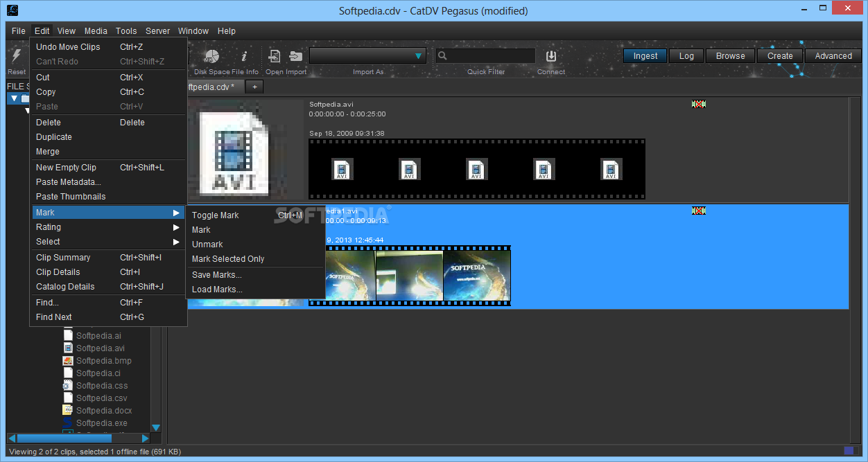Open Disk Space pie chart icon

pos(212,57)
